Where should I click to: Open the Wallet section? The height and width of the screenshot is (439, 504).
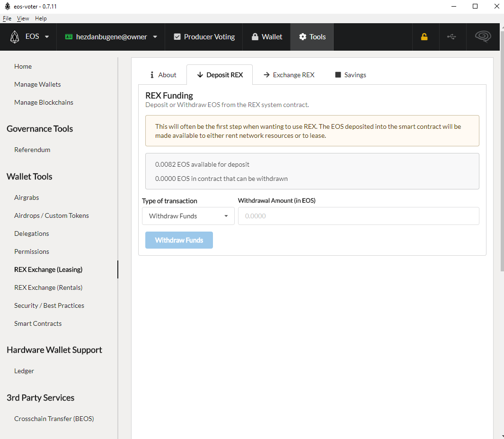coord(266,36)
